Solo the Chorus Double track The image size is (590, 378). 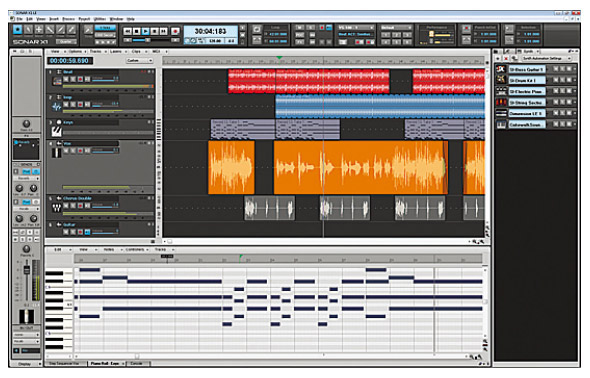pyautogui.click(x=73, y=206)
